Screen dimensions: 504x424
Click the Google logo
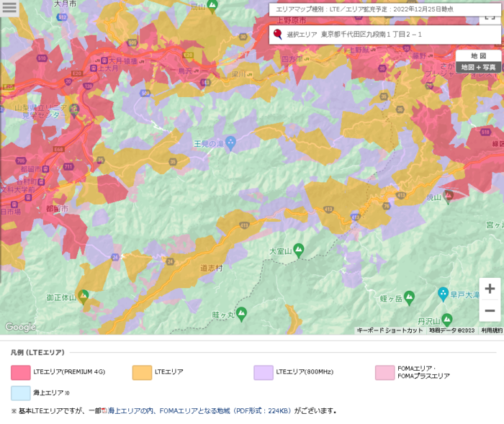click(21, 327)
